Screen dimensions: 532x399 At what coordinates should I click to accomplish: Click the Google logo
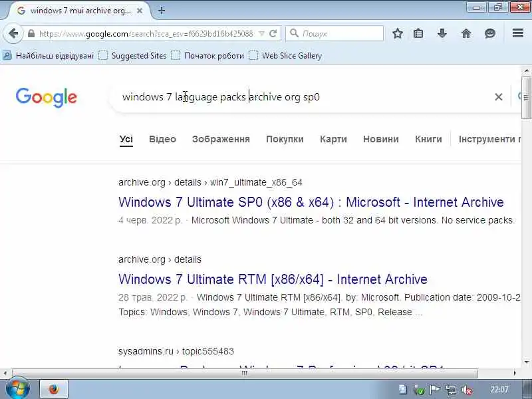[x=47, y=97]
